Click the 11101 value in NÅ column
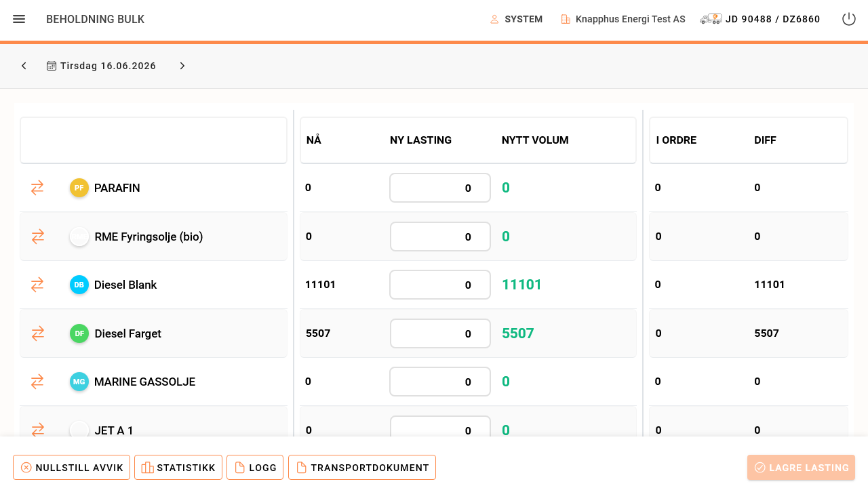868x488 pixels. click(x=321, y=285)
